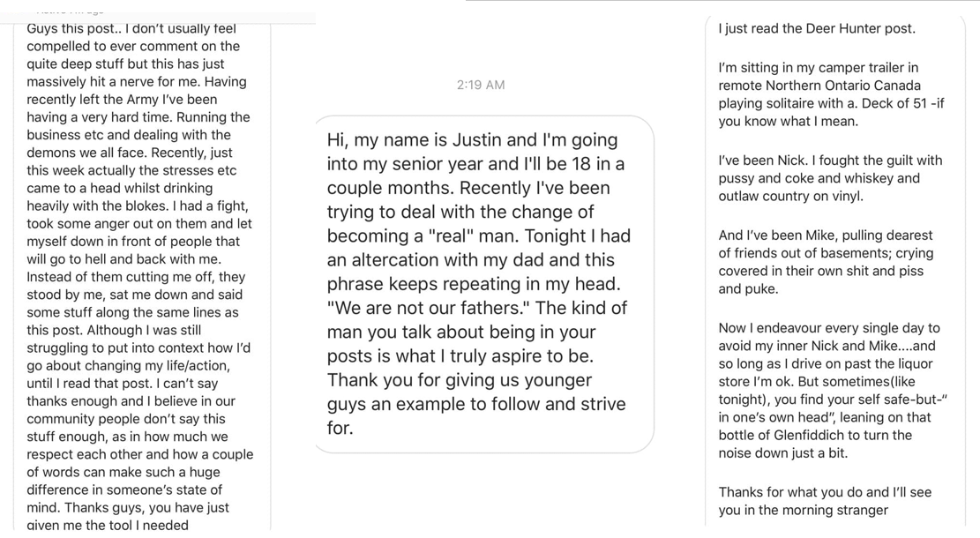This screenshot has width=980, height=538.
Task: Click the paragraph starting "Now I endeavour every single day"
Action: 832,390
